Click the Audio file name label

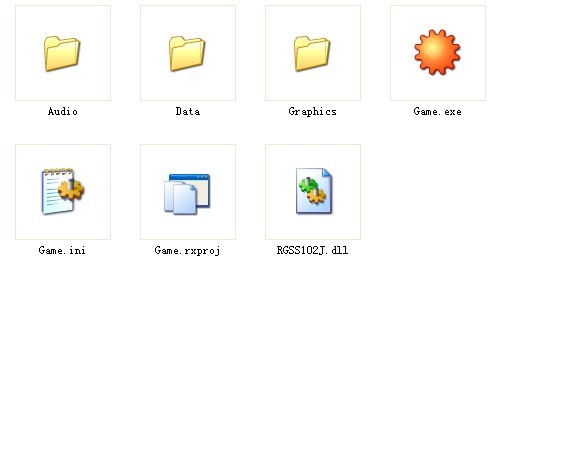point(63,111)
